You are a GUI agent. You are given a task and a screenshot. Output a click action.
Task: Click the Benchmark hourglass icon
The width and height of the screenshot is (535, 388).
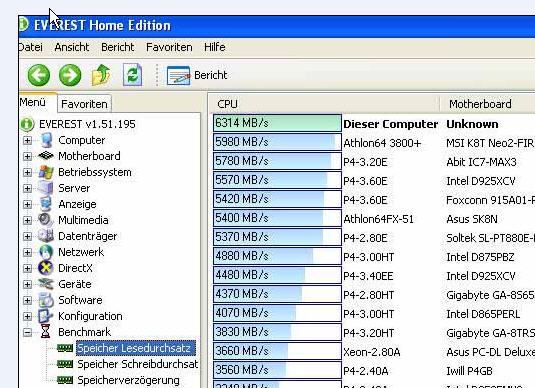coord(45,332)
